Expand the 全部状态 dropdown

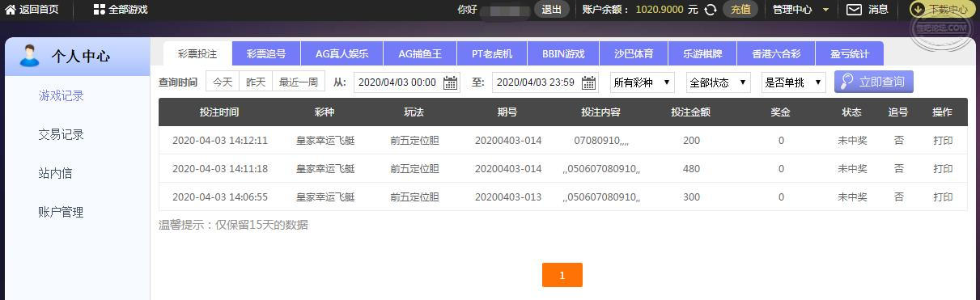[719, 82]
